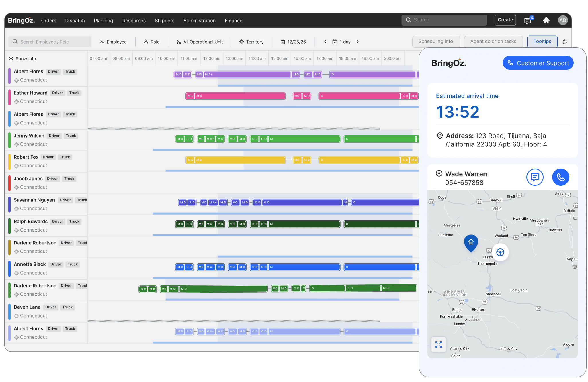The width and height of the screenshot is (588, 382).
Task: Open the notifications chat icon with badge 12
Action: point(528,20)
